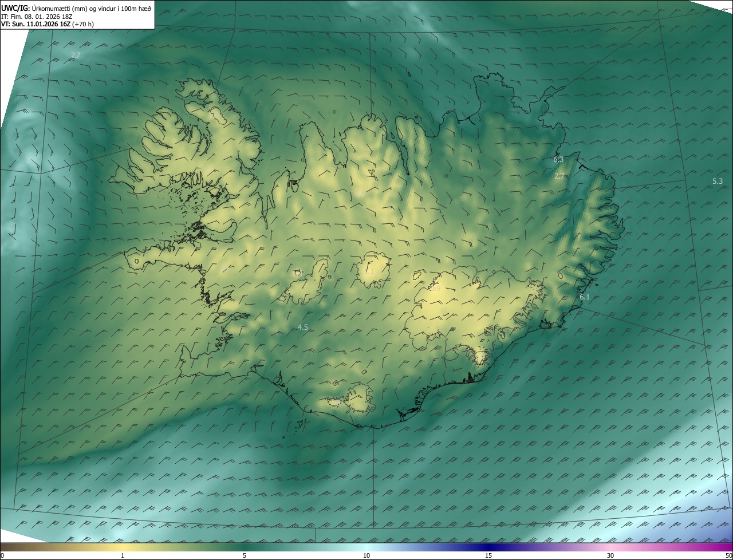
Task: Click the title line "UWC/IG: Úrkomumætti (mm) og vindur í 100m hæð"
Action: pos(76,8)
